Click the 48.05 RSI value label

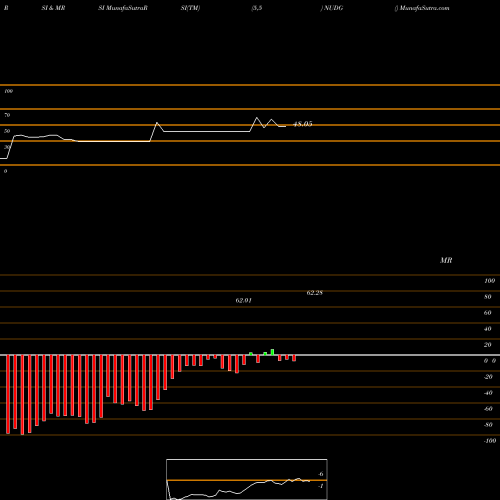[303, 124]
